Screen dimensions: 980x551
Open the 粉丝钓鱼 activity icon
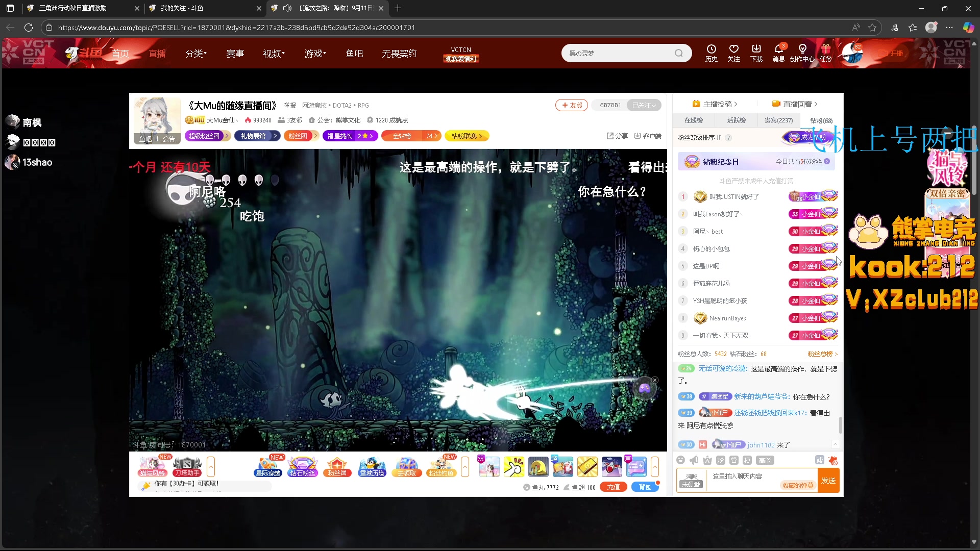point(441,467)
